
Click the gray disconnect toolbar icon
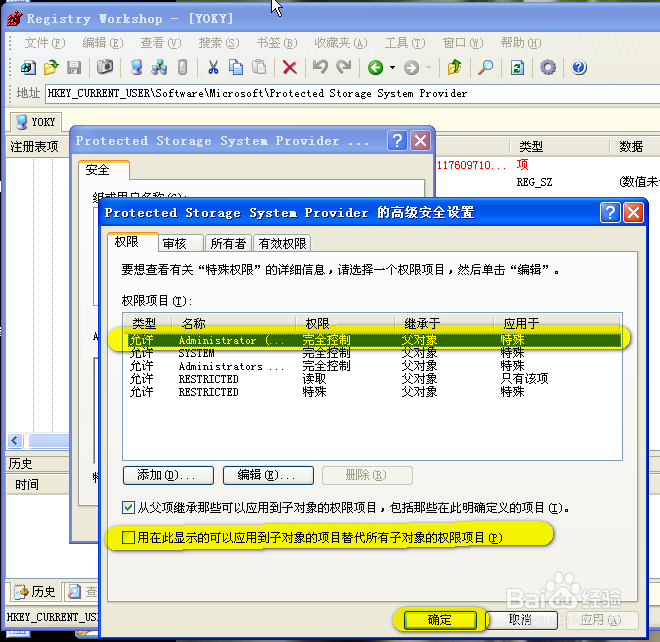coord(182,67)
